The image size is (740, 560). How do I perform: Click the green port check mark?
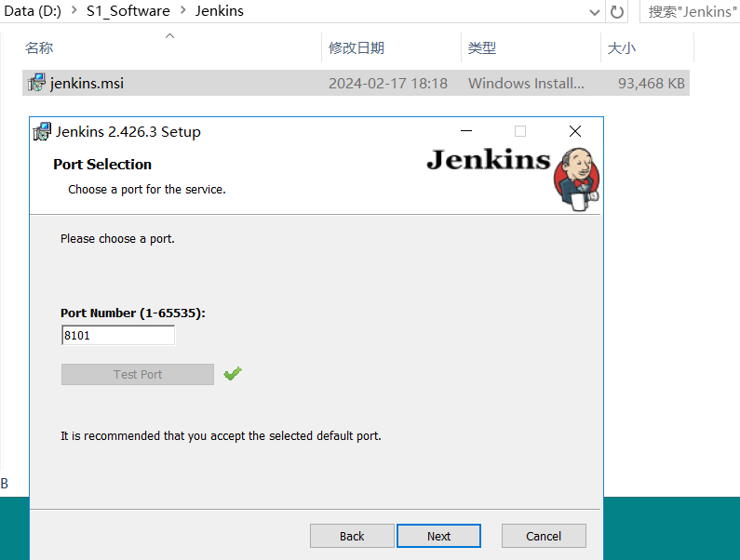[233, 374]
